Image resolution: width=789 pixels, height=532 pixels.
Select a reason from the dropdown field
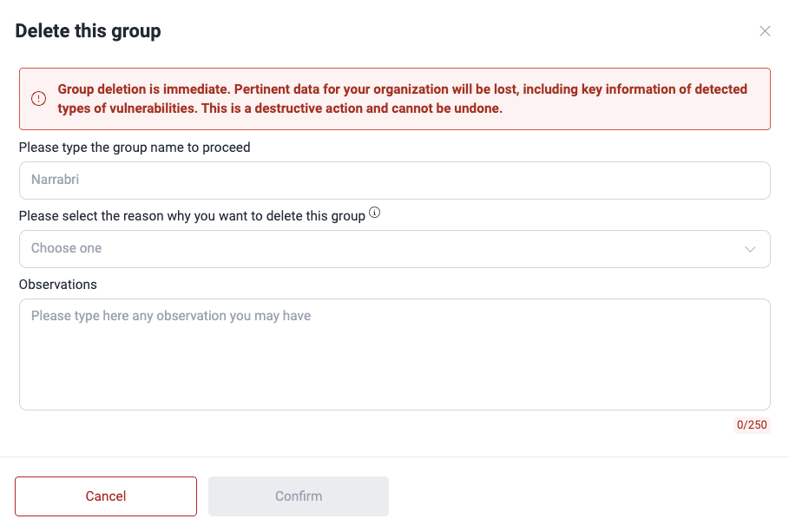point(395,249)
